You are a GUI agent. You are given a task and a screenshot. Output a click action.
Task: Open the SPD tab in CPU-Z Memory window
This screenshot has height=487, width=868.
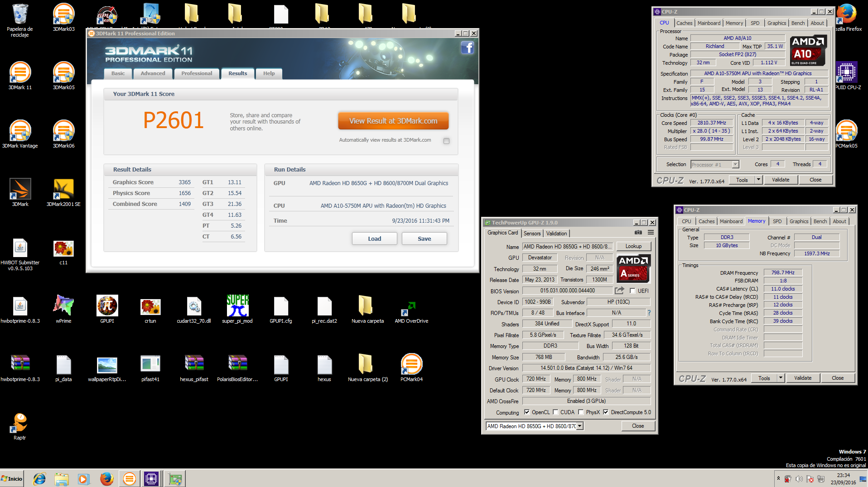tap(777, 221)
